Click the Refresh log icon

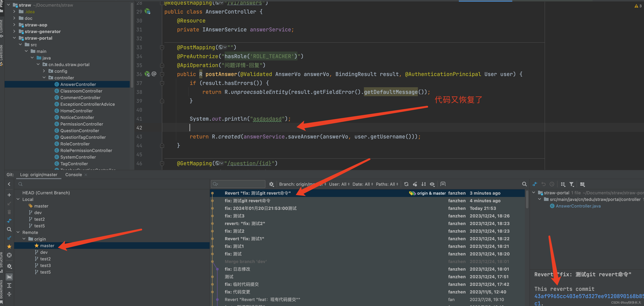tap(406, 184)
